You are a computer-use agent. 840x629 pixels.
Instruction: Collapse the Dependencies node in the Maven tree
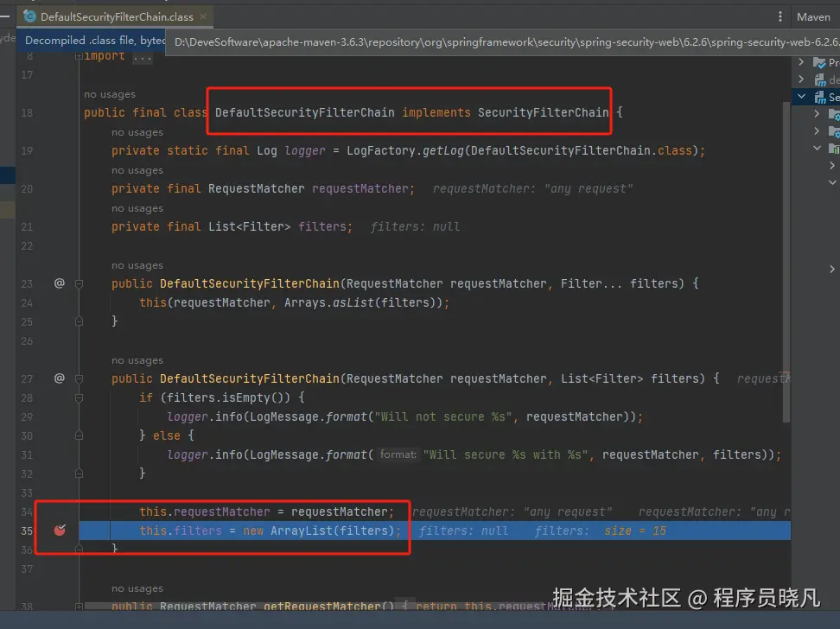[817, 148]
